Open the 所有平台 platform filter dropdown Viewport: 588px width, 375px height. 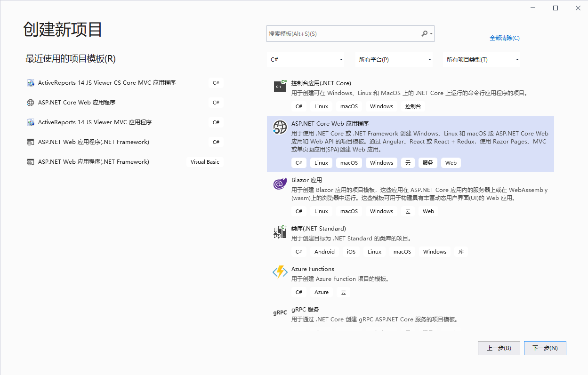pyautogui.click(x=395, y=59)
